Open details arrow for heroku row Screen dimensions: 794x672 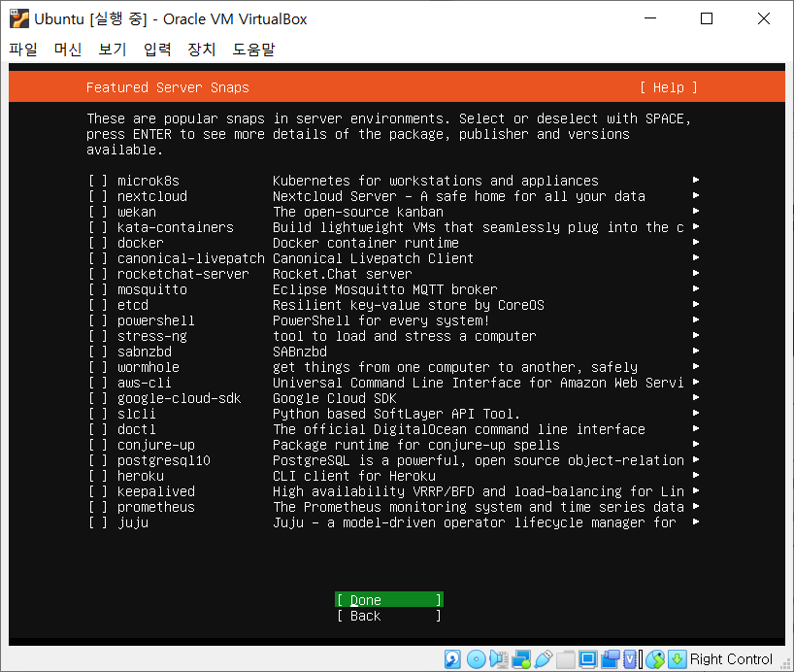(x=696, y=475)
